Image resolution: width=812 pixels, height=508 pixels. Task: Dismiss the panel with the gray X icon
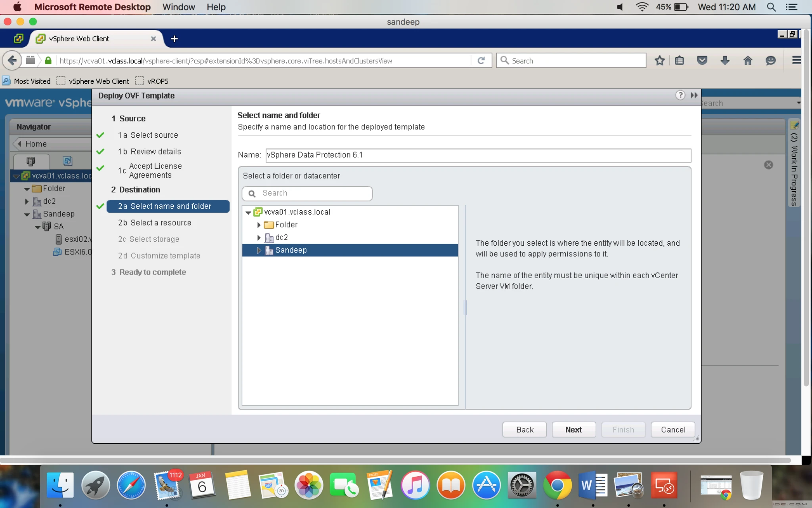click(x=768, y=165)
